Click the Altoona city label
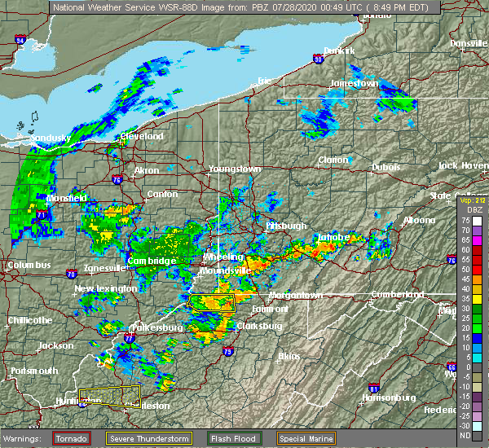The height and width of the screenshot is (448, 489). (420, 221)
